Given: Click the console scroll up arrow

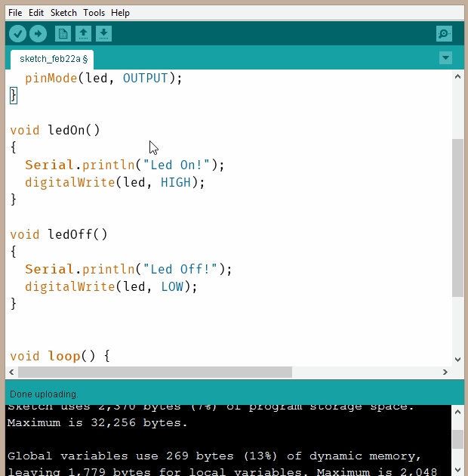Looking at the screenshot, I should 457,412.
